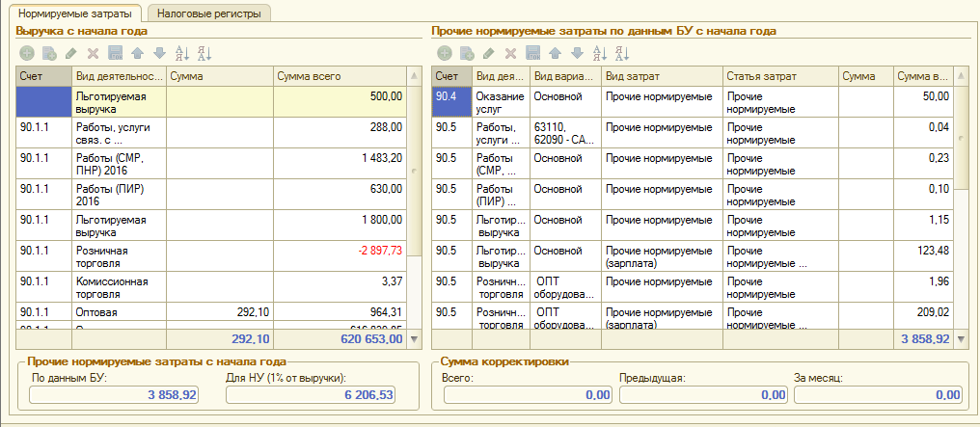Switch to Налоговые регистры tab
The width and height of the screenshot is (980, 427).
click(208, 13)
